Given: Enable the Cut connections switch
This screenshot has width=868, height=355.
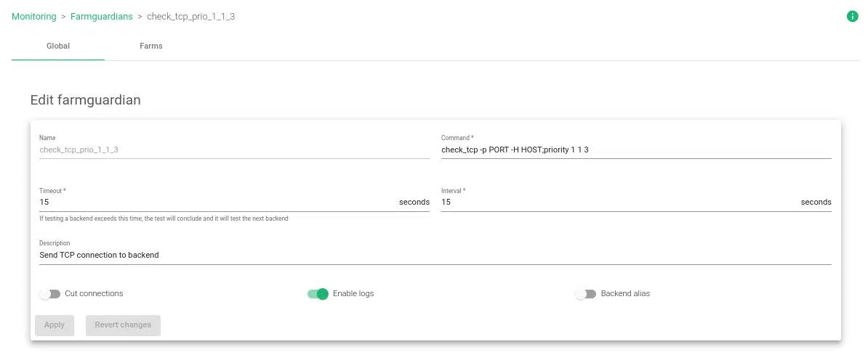Looking at the screenshot, I should 50,294.
